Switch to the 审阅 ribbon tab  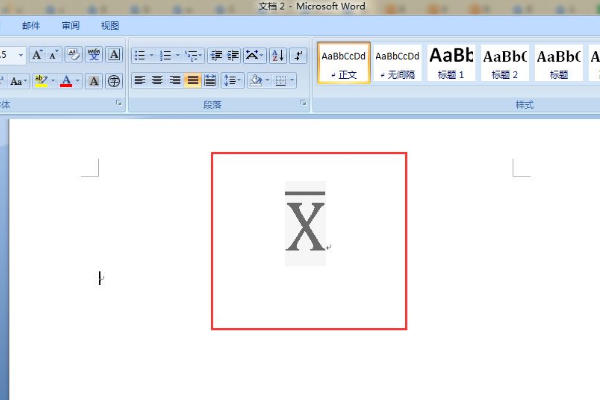71,26
